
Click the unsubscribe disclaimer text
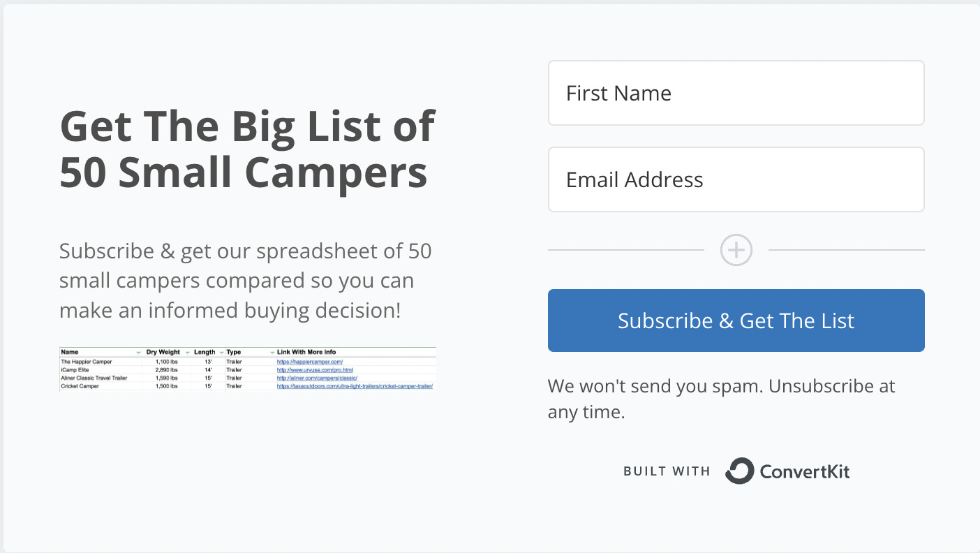[x=721, y=398]
